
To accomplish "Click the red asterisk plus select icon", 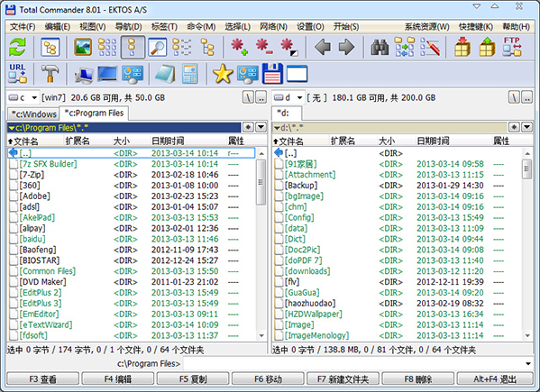I will [x=240, y=47].
